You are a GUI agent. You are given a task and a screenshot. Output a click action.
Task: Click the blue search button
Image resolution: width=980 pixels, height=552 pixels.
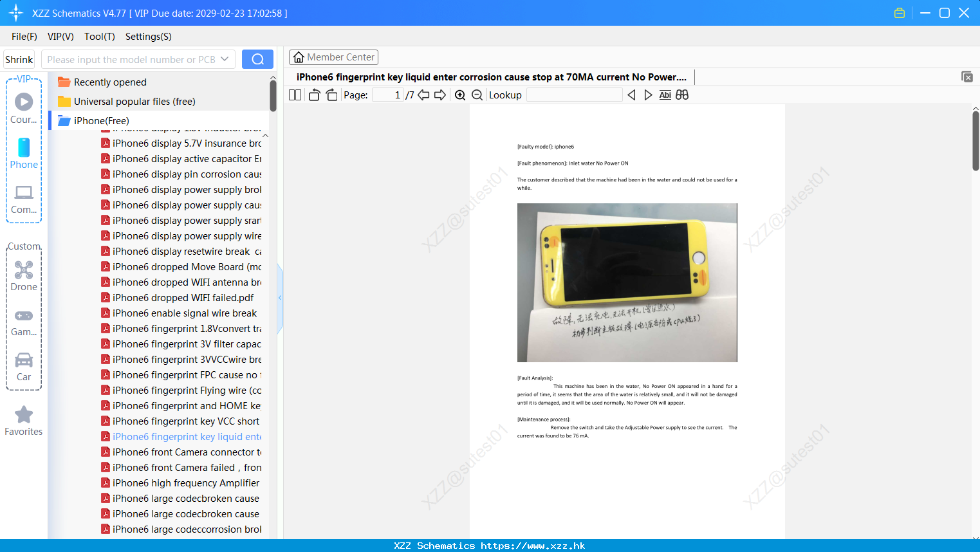(x=257, y=59)
